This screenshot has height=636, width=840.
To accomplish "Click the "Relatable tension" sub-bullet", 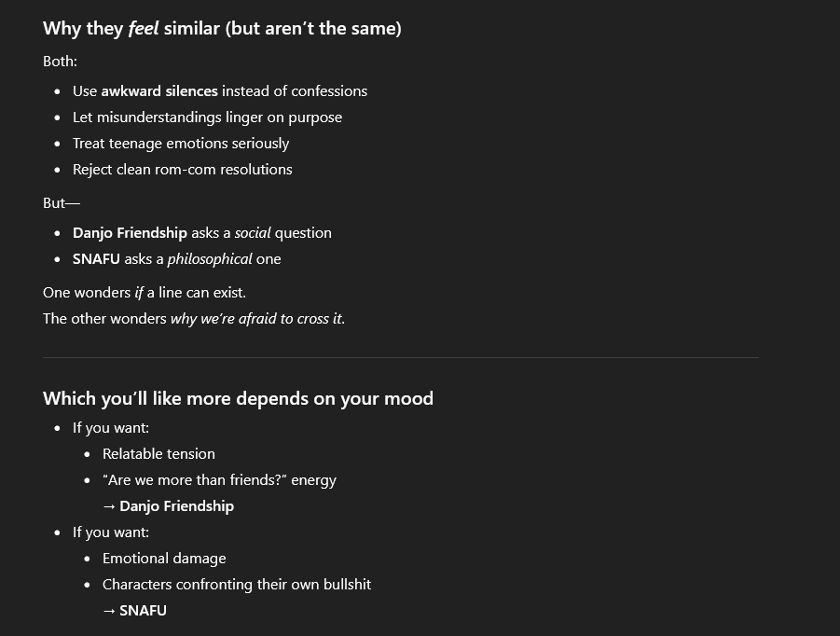I will pyautogui.click(x=158, y=454).
